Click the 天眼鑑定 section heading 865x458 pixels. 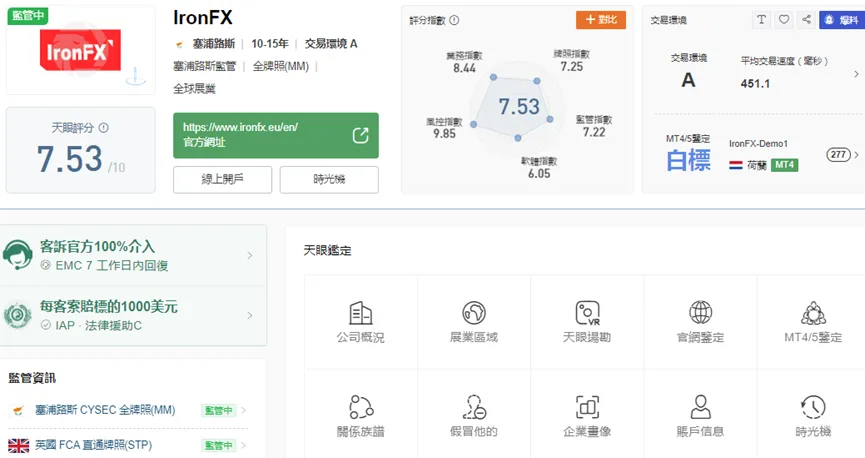[328, 251]
